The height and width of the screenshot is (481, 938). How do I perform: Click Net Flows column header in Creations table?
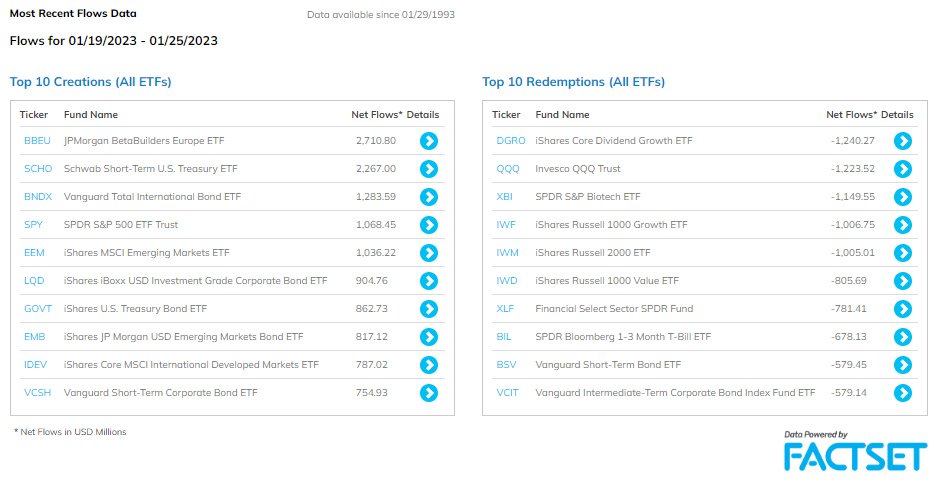click(x=377, y=115)
